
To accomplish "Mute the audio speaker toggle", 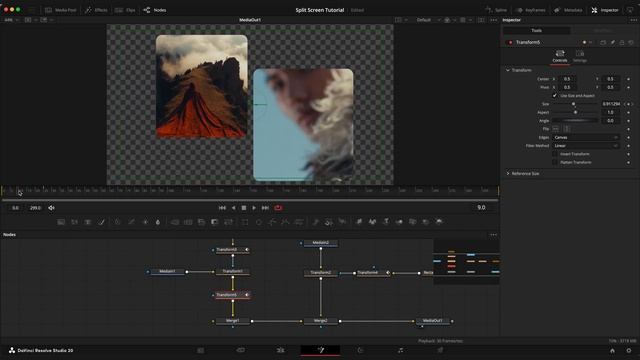I will tap(51, 208).
